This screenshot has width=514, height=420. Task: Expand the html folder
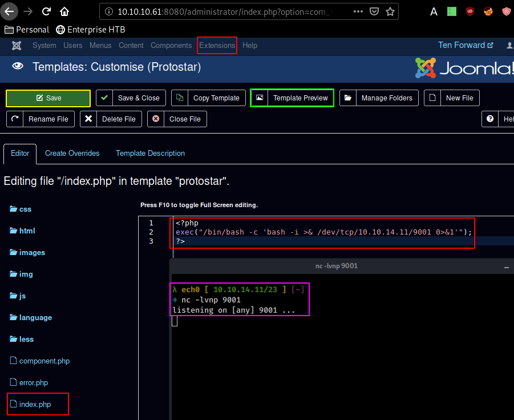(x=22, y=231)
